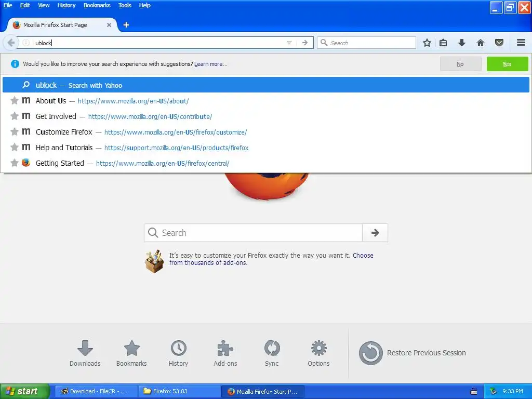This screenshot has width=532, height=399.
Task: Open the View menu
Action: click(44, 5)
